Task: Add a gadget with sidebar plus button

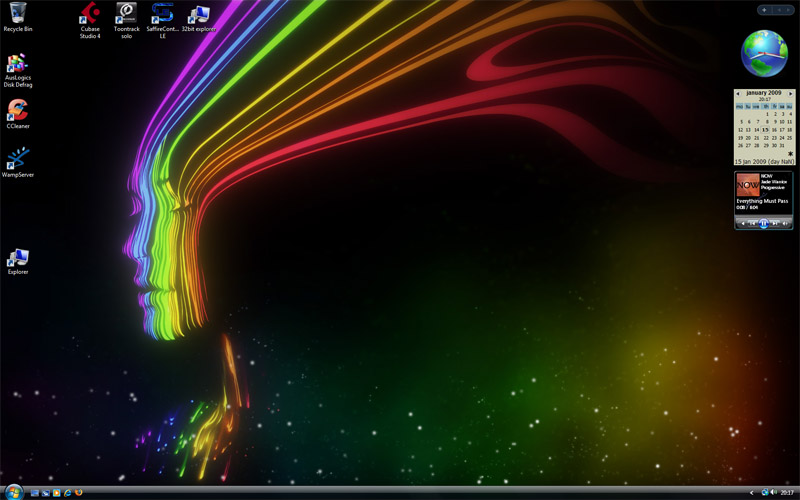Action: pyautogui.click(x=765, y=9)
